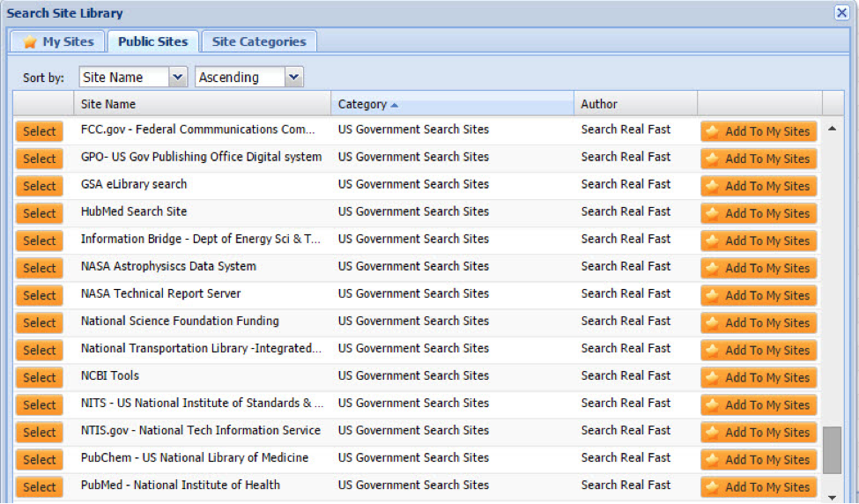Add NCBI Tools to My Sites
The image size is (859, 504).
click(x=759, y=378)
